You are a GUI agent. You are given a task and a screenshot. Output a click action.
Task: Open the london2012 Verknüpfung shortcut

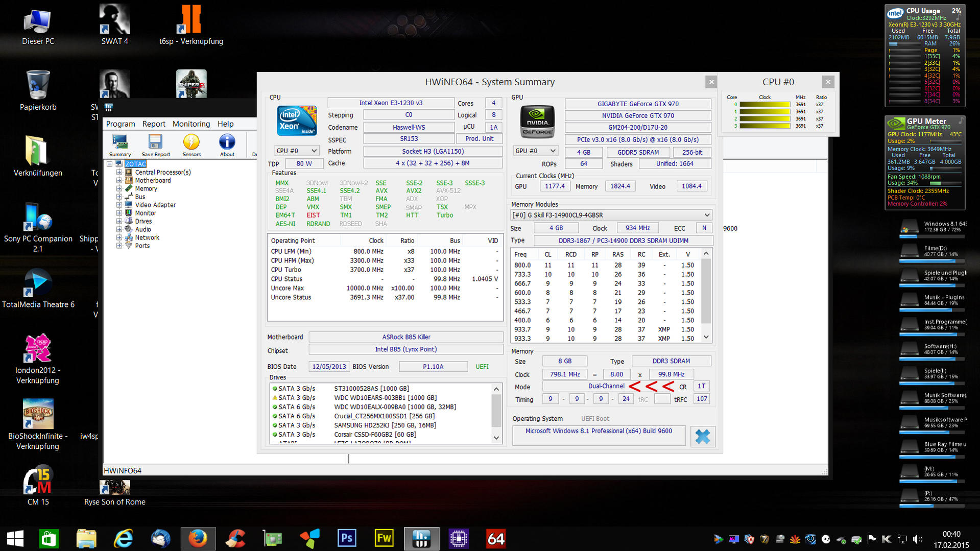38,359
